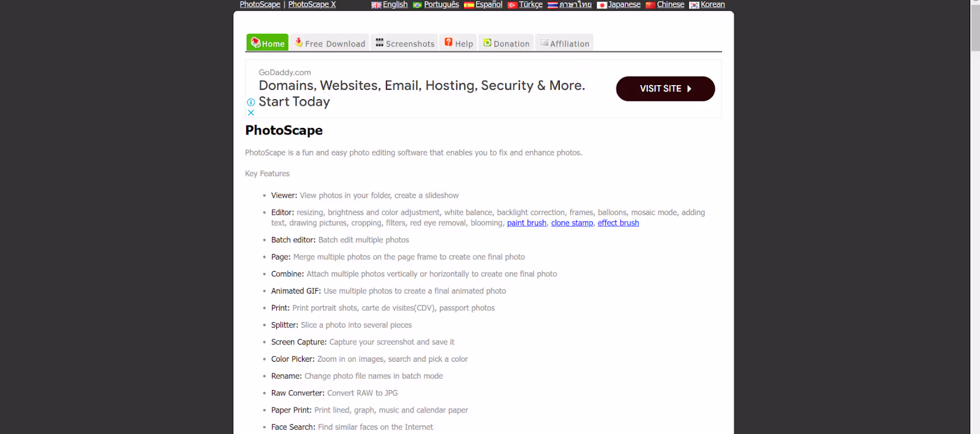980x434 pixels.
Task: Switch language to Japanese
Action: pos(624,4)
